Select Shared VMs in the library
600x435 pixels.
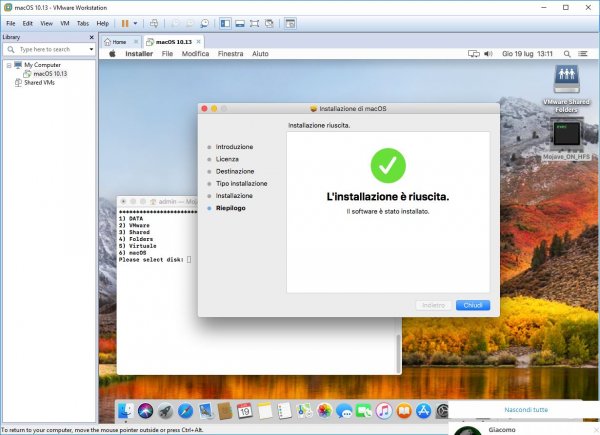tap(39, 82)
